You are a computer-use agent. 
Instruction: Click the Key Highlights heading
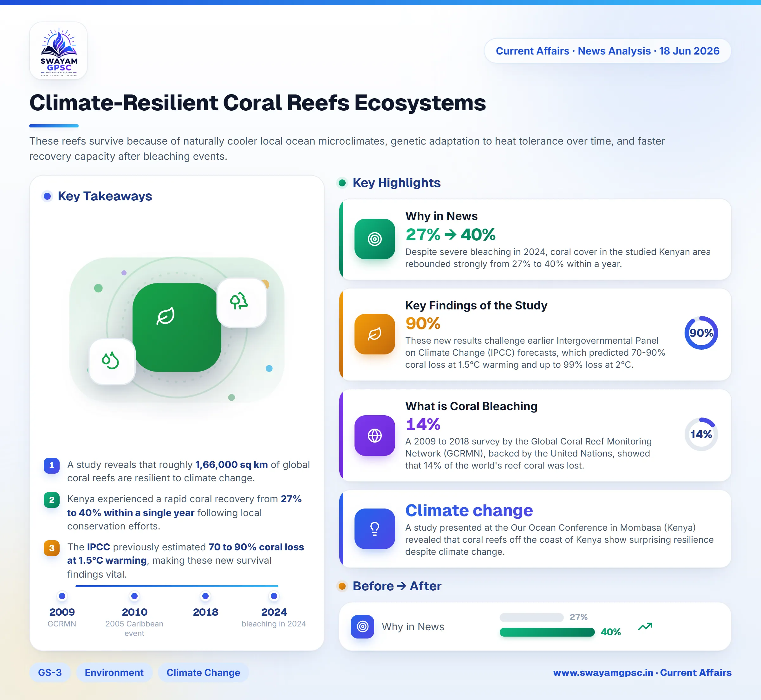[x=397, y=183]
